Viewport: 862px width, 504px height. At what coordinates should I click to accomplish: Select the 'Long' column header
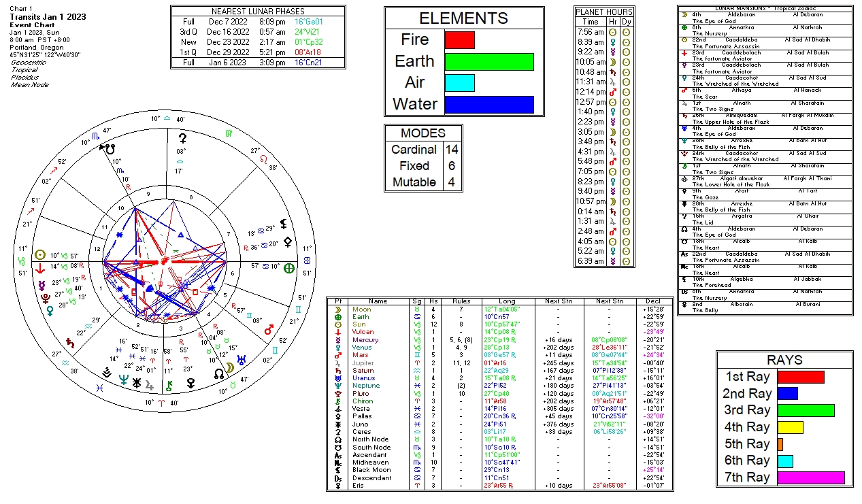[508, 301]
